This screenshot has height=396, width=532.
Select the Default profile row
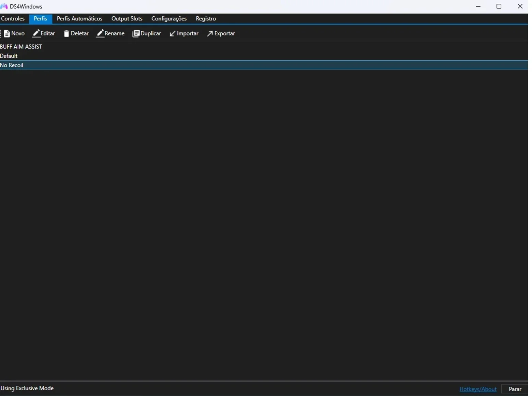pos(264,56)
